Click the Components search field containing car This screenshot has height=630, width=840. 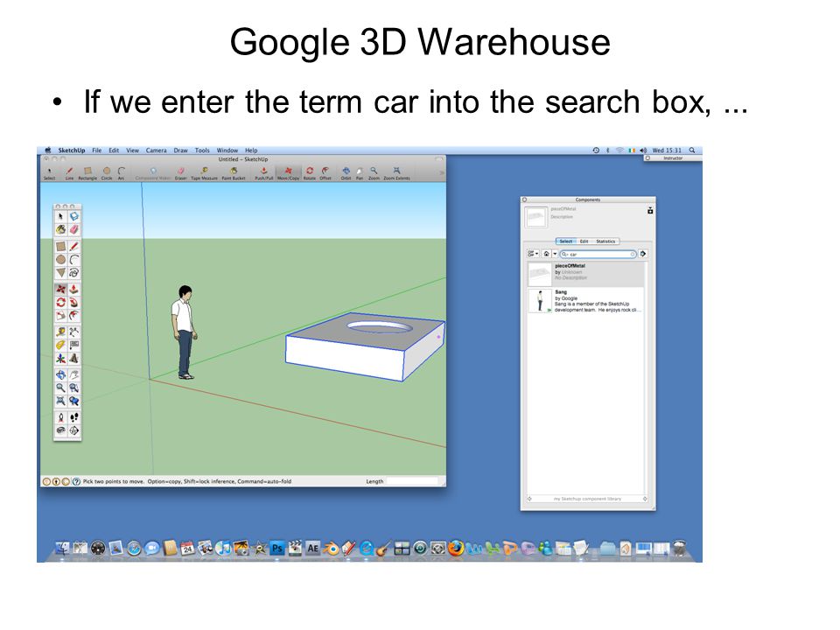[x=598, y=255]
